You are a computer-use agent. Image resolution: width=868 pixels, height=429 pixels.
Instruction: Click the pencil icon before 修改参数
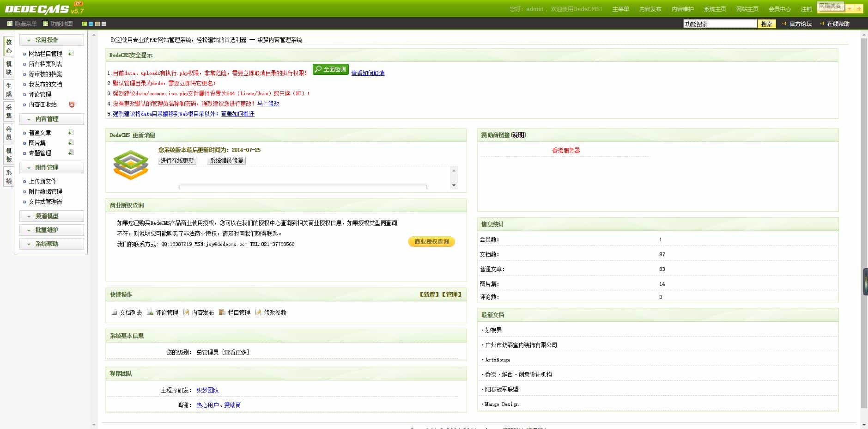258,312
